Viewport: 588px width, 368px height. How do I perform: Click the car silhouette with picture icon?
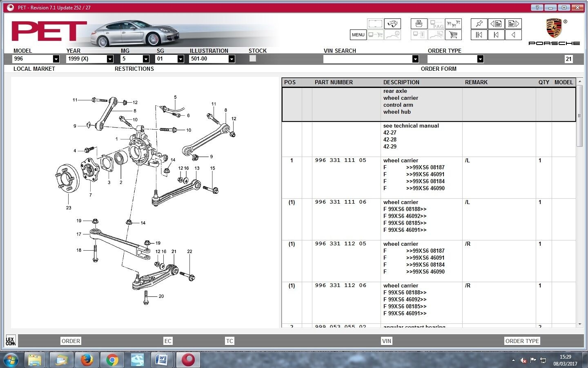(x=436, y=35)
